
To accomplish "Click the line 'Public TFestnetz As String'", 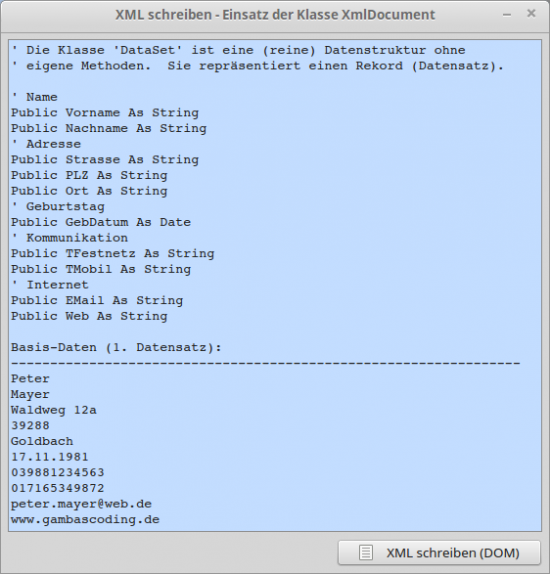I will (112, 253).
